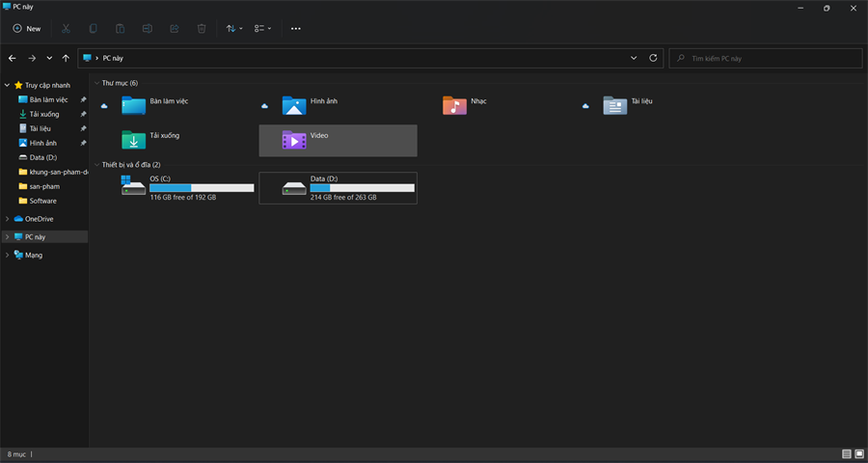Click the 116 GB free of 192 GB text
This screenshot has width=868, height=463.
183,198
